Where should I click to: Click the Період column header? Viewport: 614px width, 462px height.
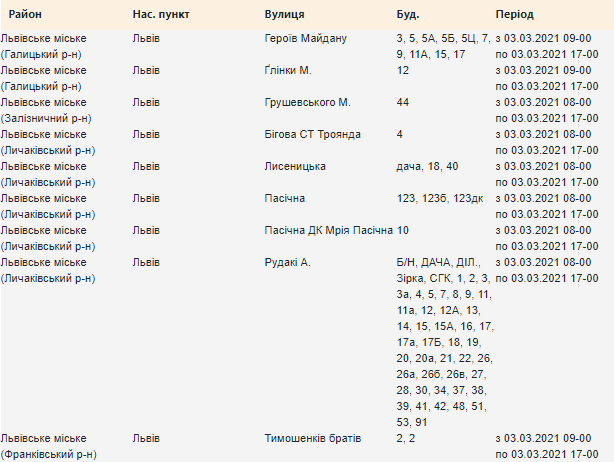pos(515,14)
